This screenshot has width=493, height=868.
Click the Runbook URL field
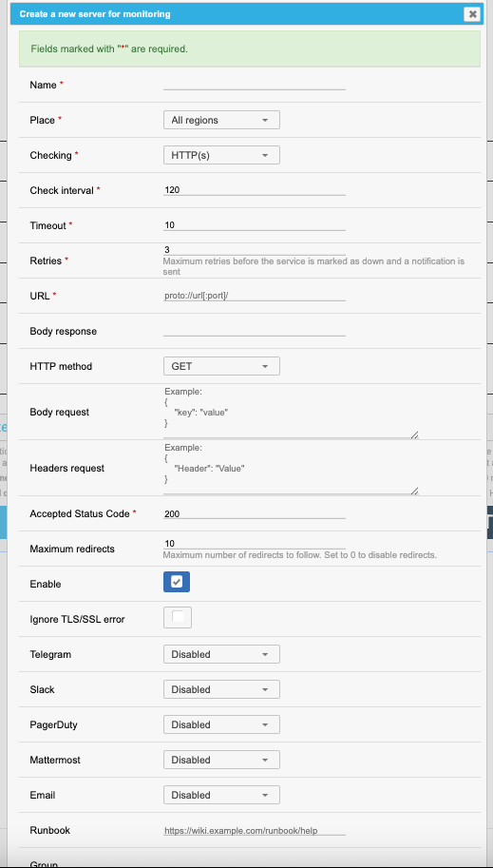255,830
